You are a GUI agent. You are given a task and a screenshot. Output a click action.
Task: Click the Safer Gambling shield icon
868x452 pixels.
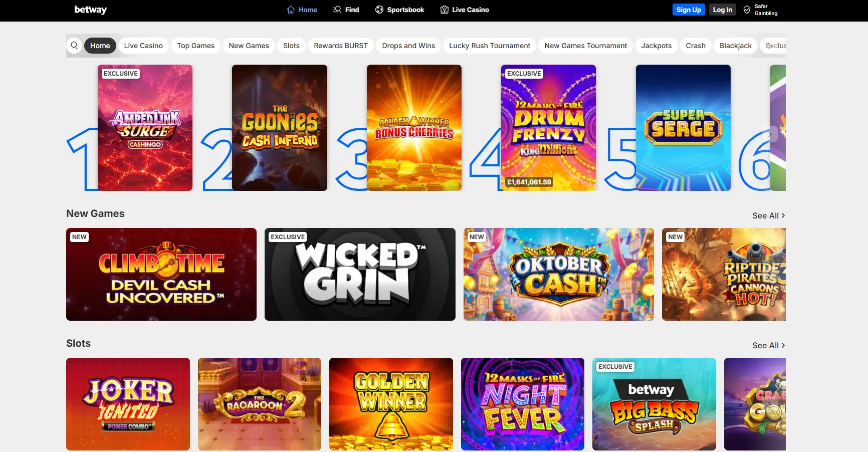747,10
